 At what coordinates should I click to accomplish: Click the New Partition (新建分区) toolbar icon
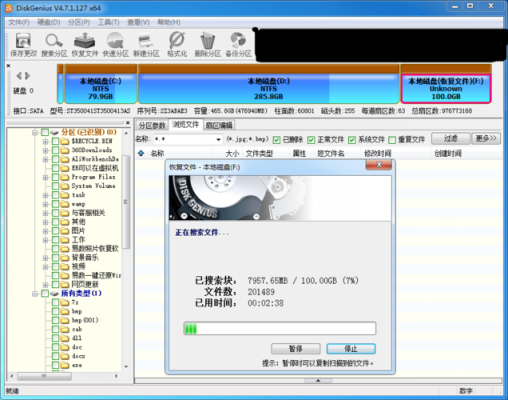point(146,41)
